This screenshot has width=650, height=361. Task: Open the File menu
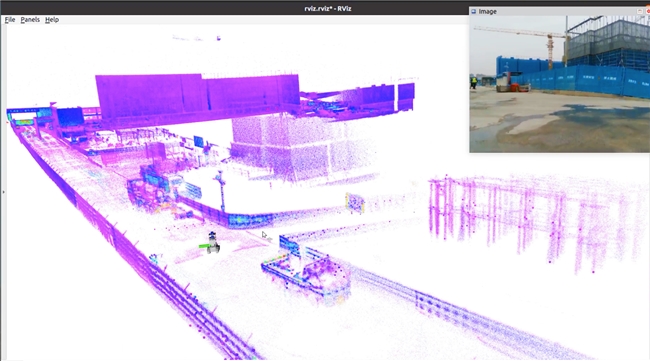pos(10,19)
